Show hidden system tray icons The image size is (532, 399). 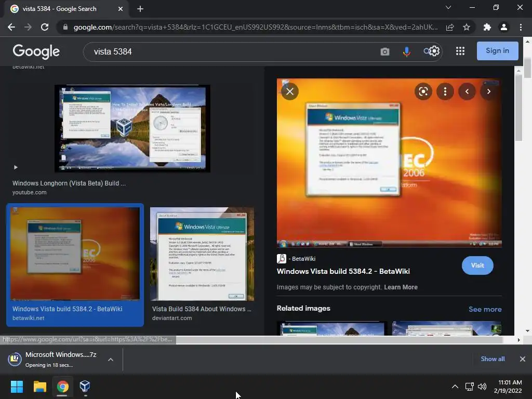pos(455,387)
